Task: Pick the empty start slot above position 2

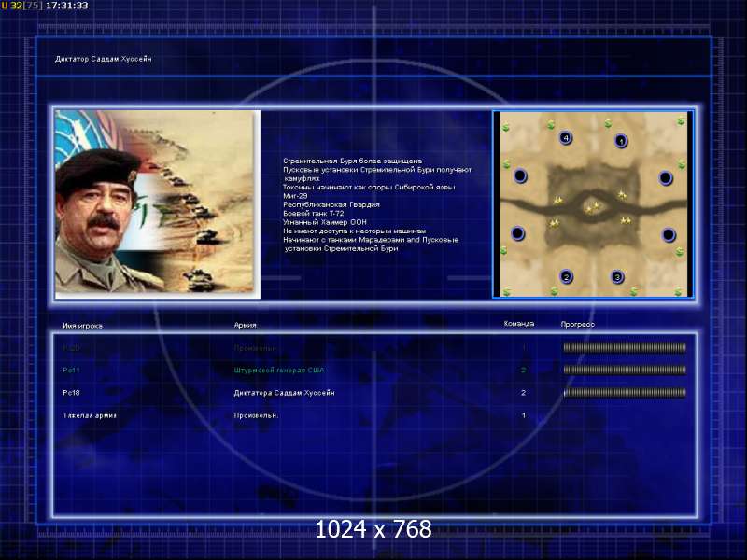Action: (x=518, y=233)
